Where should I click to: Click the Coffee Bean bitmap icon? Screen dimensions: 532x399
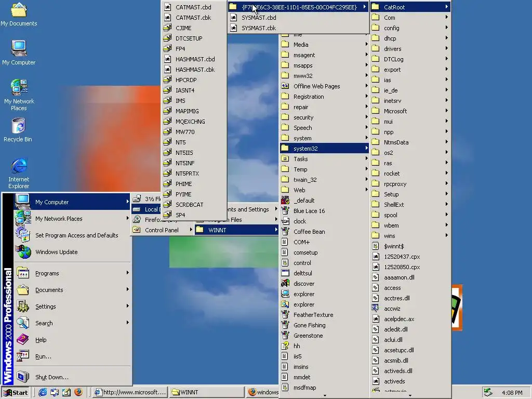pyautogui.click(x=285, y=231)
